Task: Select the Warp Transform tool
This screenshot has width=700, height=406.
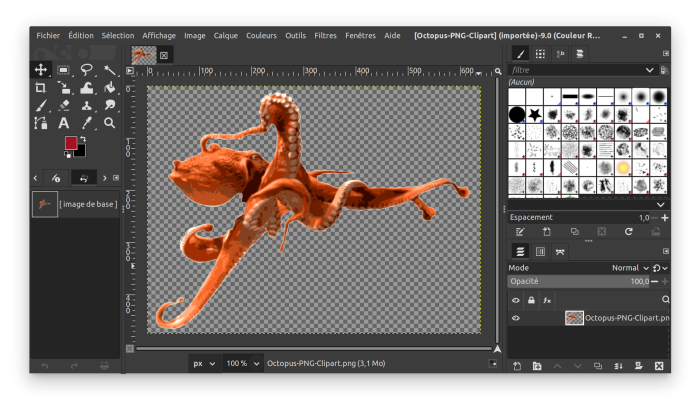Action: (87, 88)
